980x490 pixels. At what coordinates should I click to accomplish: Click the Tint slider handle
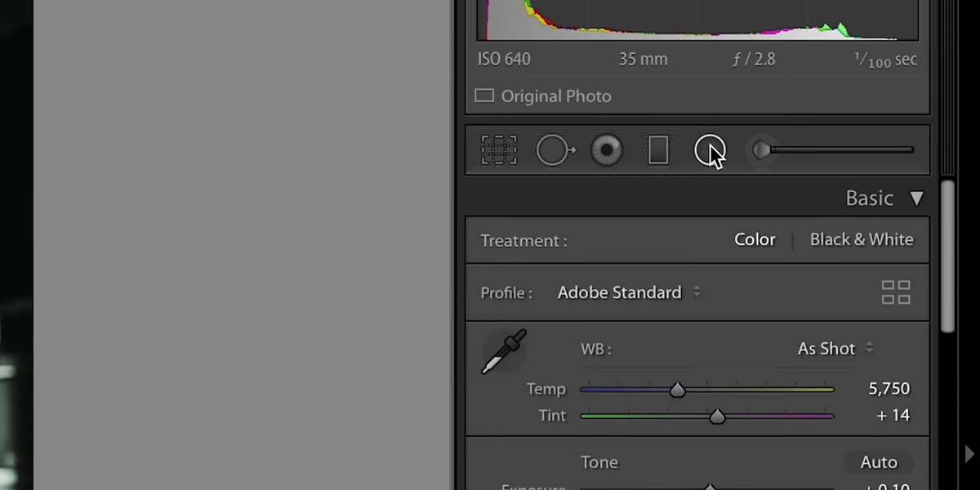[x=717, y=416]
